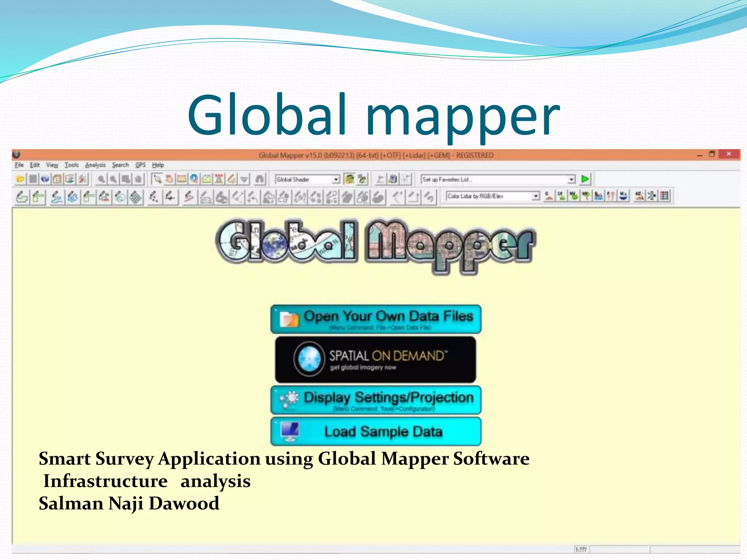Click the Path Profile tool icon
The image size is (747, 560).
click(206, 179)
